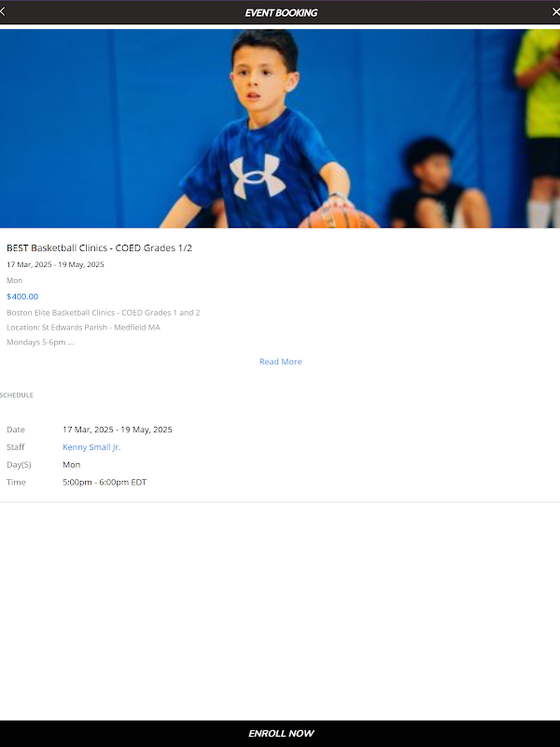Open Kenny Small Jr. staff profile

[91, 447]
